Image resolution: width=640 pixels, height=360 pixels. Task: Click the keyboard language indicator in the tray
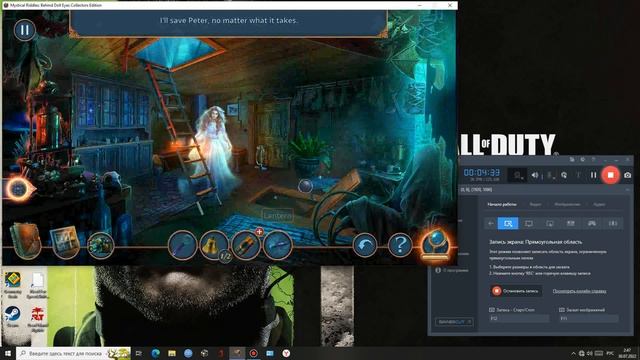(x=611, y=353)
